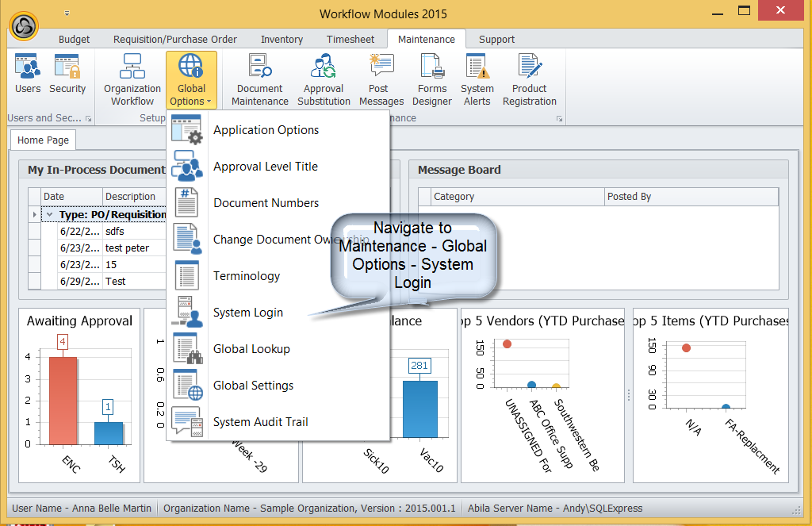Open the Budget ribbon tab
The width and height of the screenshot is (812, 526).
(75, 39)
